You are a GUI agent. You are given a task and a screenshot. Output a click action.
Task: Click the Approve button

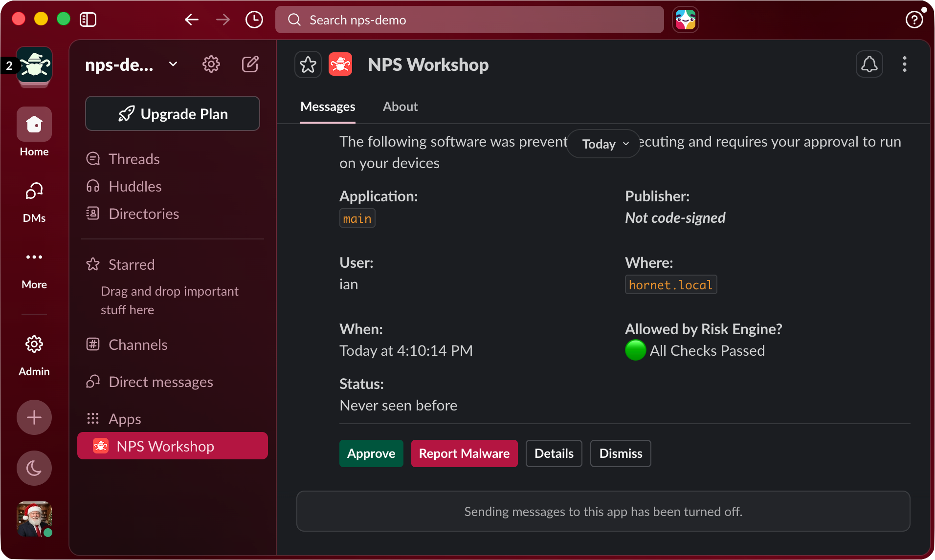click(x=371, y=453)
